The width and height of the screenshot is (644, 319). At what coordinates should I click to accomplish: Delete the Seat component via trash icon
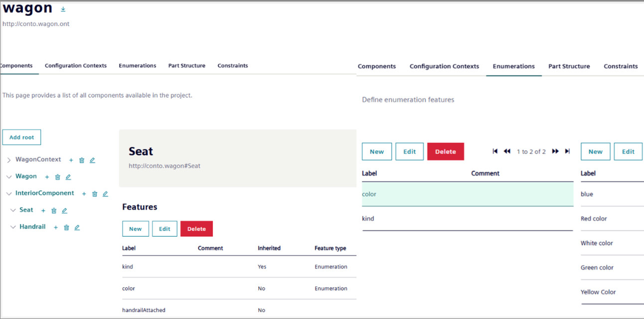pyautogui.click(x=54, y=211)
